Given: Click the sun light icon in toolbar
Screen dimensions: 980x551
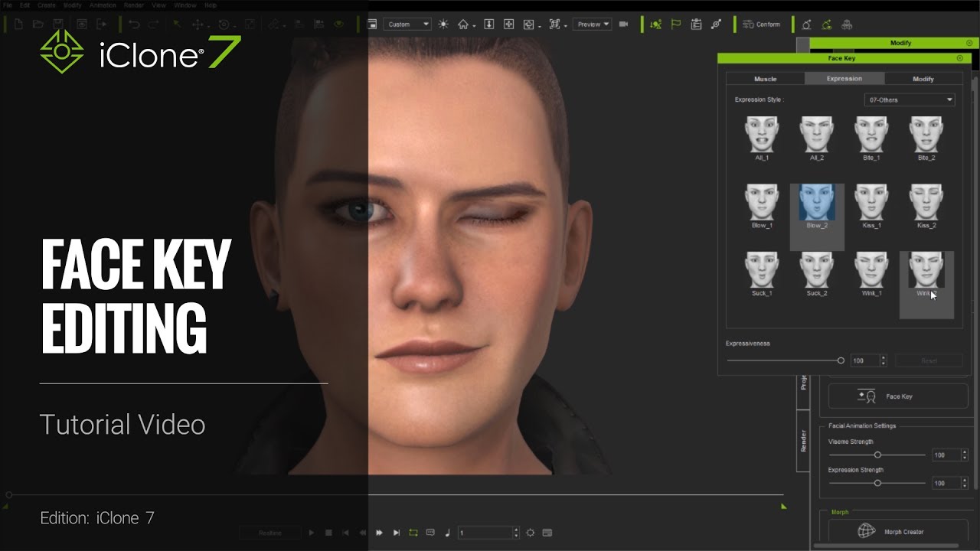Looking at the screenshot, I should (x=443, y=24).
